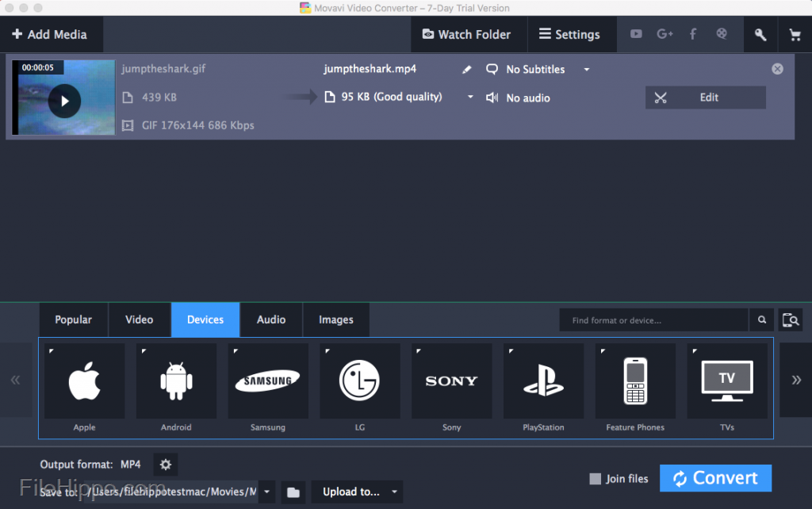
Task: Show previous device categories with left chevron
Action: pos(16,380)
